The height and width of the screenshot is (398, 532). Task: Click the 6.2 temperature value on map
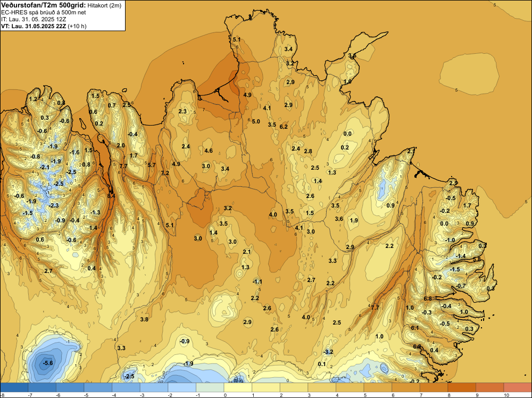[284, 127]
